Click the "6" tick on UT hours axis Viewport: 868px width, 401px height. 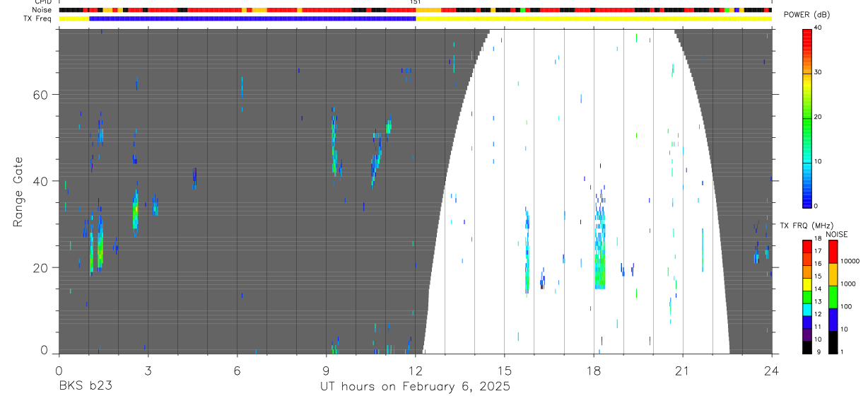click(237, 370)
